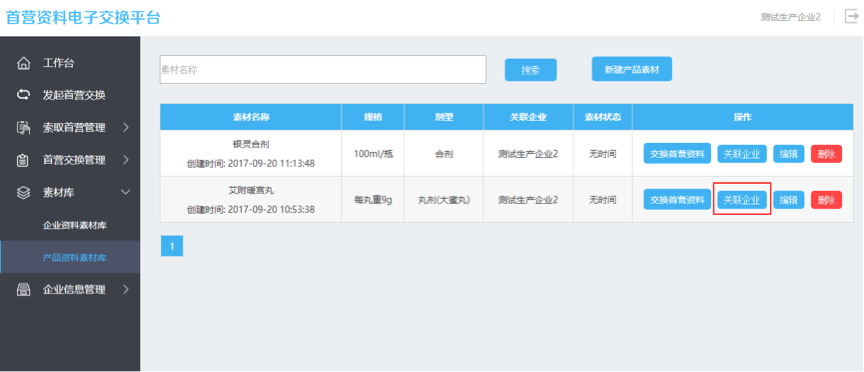Click 新建产品素材 button
Image resolution: width=864 pixels, height=372 pixels.
[631, 69]
